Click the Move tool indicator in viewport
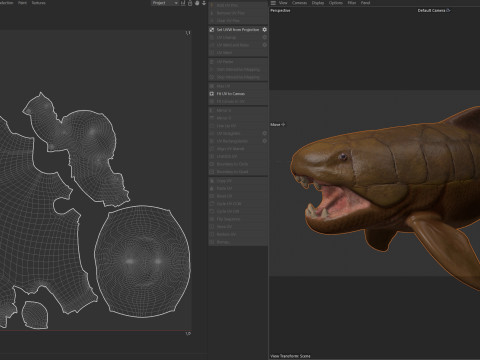This screenshot has height=360, width=480. [278, 124]
